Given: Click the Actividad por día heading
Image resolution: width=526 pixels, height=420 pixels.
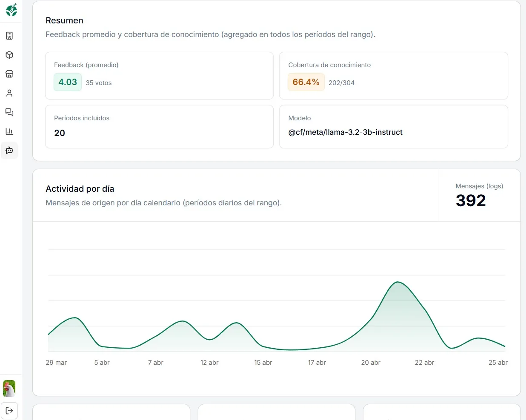Looking at the screenshot, I should (x=80, y=188).
